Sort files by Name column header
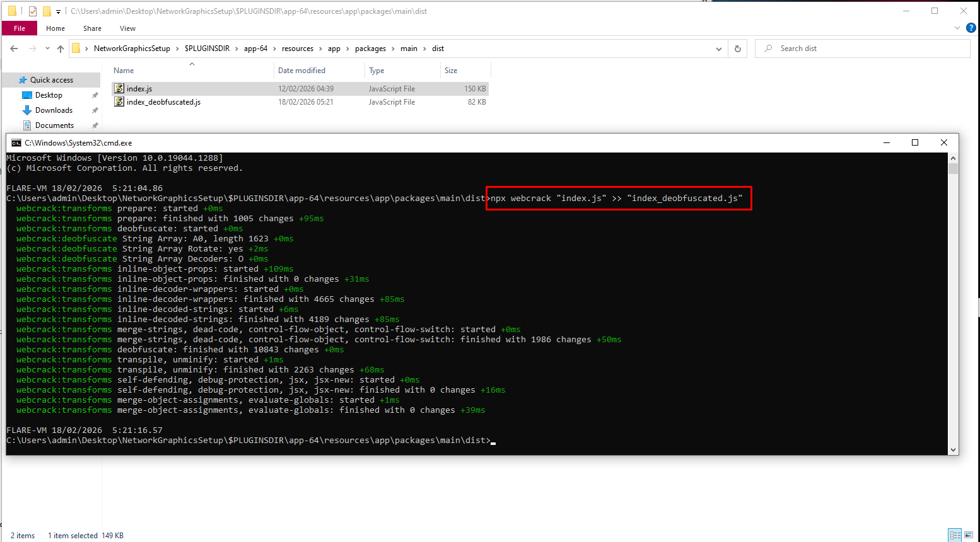 (124, 71)
